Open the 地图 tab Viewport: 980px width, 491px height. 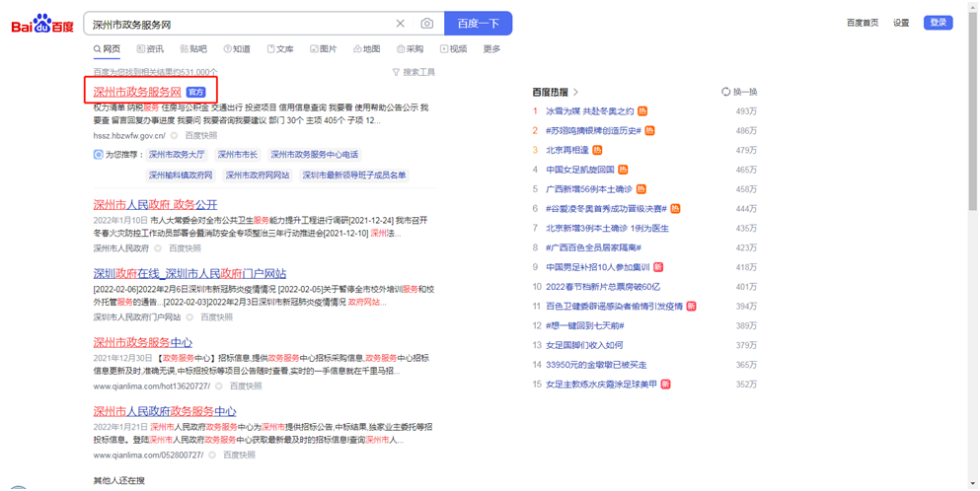point(367,48)
